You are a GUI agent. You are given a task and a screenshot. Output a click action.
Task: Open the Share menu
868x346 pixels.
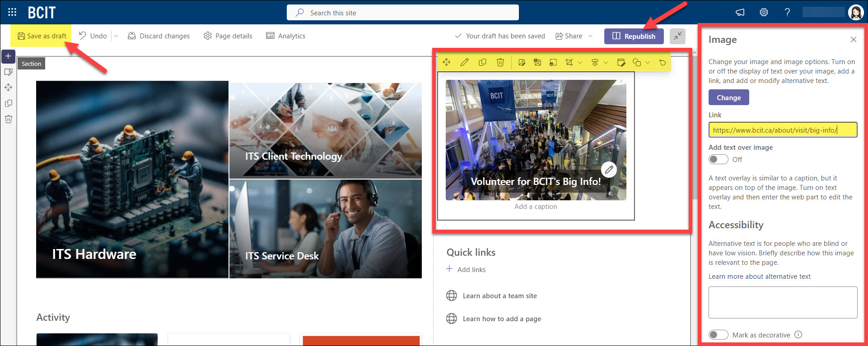click(574, 36)
